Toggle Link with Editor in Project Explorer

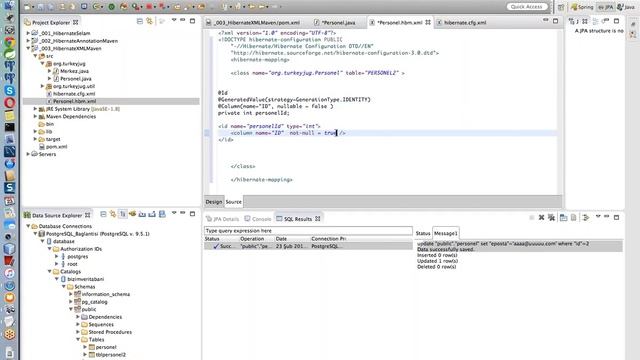(x=150, y=21)
